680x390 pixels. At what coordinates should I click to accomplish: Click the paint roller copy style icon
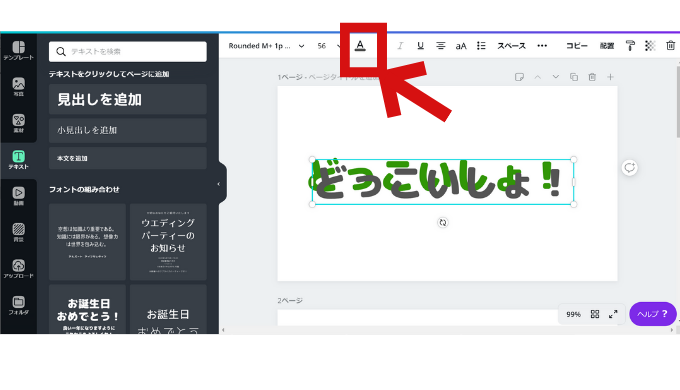pos(630,46)
